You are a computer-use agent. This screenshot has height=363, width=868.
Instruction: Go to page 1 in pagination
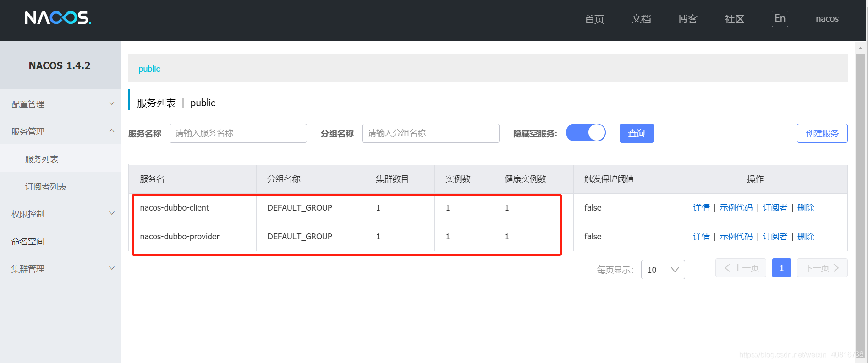[x=781, y=268]
